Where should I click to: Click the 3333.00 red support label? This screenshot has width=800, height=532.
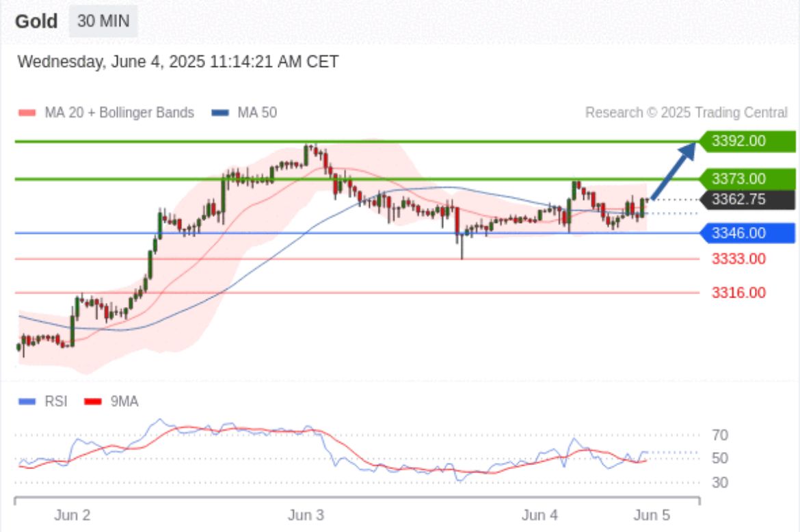[x=738, y=258]
